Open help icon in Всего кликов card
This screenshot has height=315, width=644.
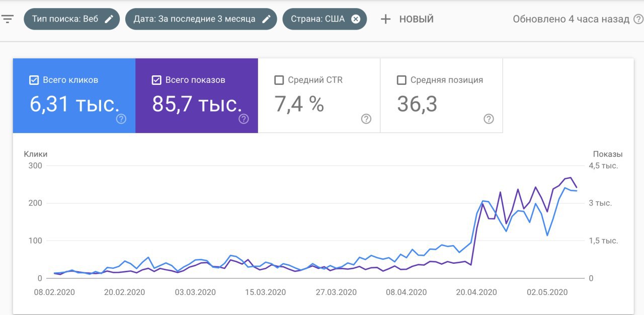121,119
